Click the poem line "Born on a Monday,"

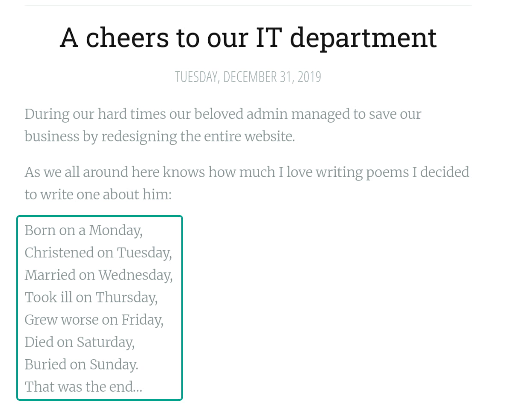83,231
